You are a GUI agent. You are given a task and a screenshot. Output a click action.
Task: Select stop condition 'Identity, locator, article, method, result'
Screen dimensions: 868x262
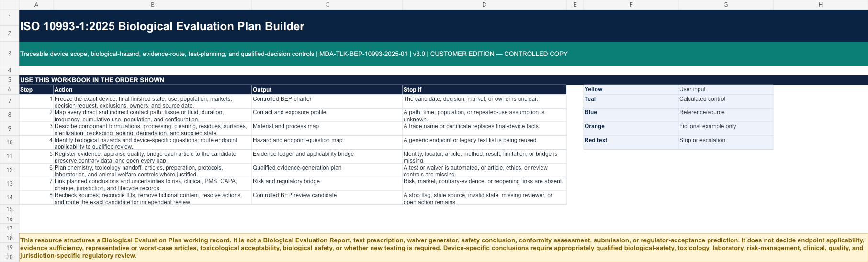(x=484, y=156)
